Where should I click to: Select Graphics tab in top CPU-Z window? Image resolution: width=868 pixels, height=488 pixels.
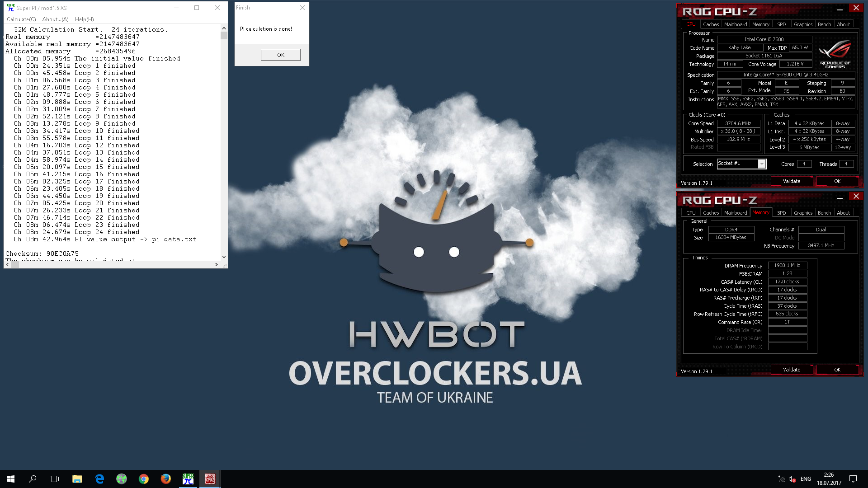(x=803, y=24)
